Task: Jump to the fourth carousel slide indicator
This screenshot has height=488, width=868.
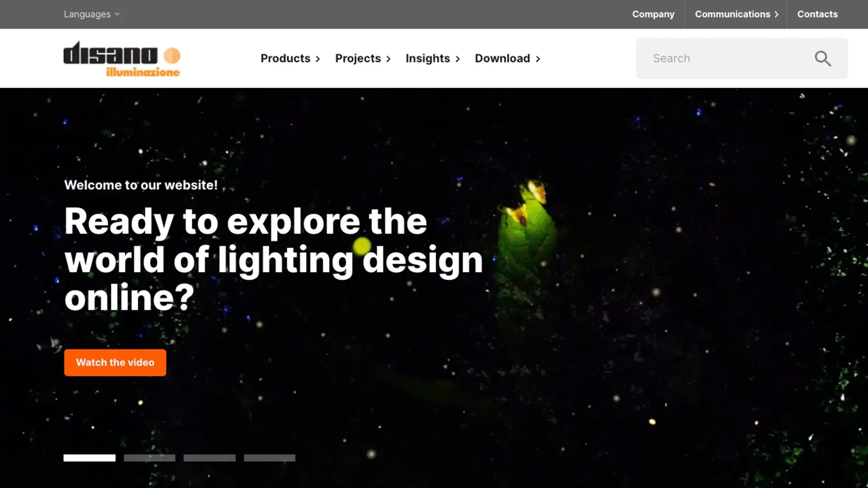Action: pos(270,458)
